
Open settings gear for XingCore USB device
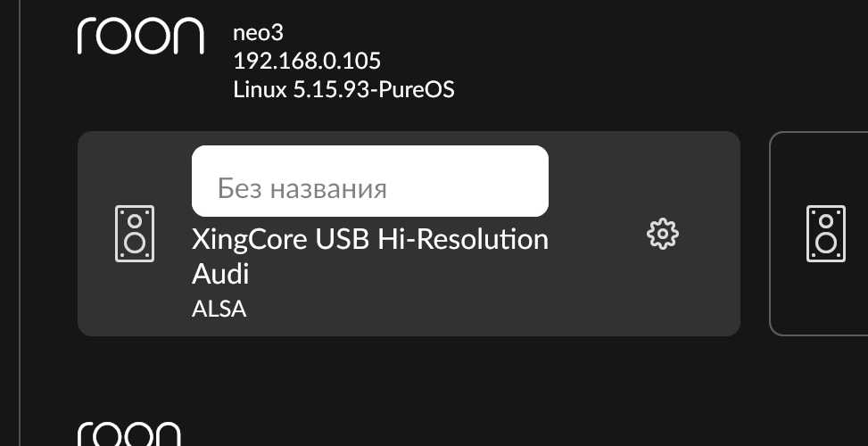[662, 235]
